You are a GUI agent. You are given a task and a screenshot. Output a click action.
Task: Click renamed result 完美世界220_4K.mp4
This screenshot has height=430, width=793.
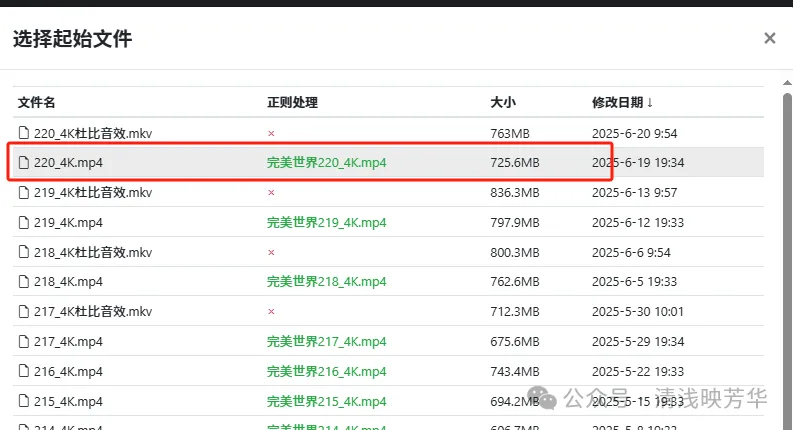tap(327, 162)
